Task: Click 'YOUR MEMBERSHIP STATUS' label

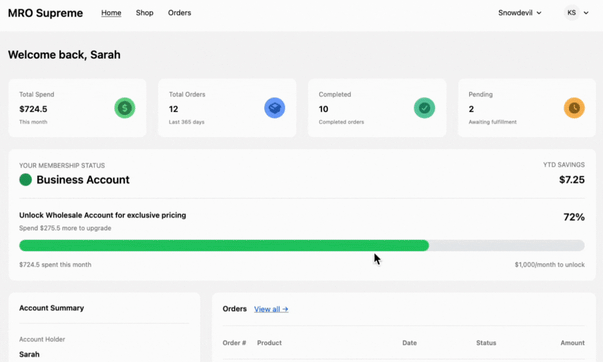Action: click(x=62, y=165)
